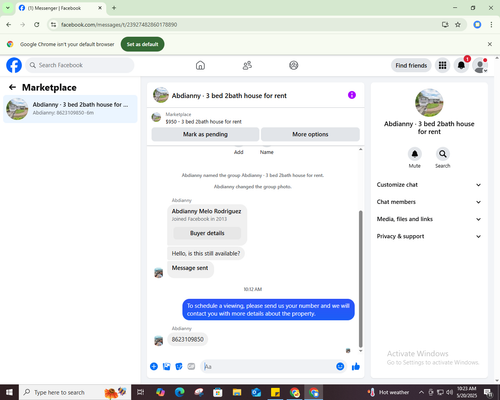Open Chrome tab search dropdown arrow
The width and height of the screenshot is (500, 400).
pos(7,8)
